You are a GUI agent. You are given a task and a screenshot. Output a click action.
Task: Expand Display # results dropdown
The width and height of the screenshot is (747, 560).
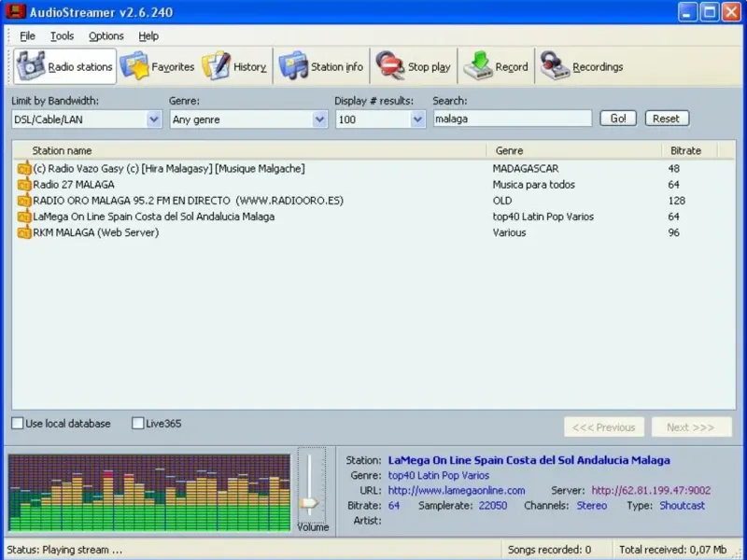click(417, 119)
